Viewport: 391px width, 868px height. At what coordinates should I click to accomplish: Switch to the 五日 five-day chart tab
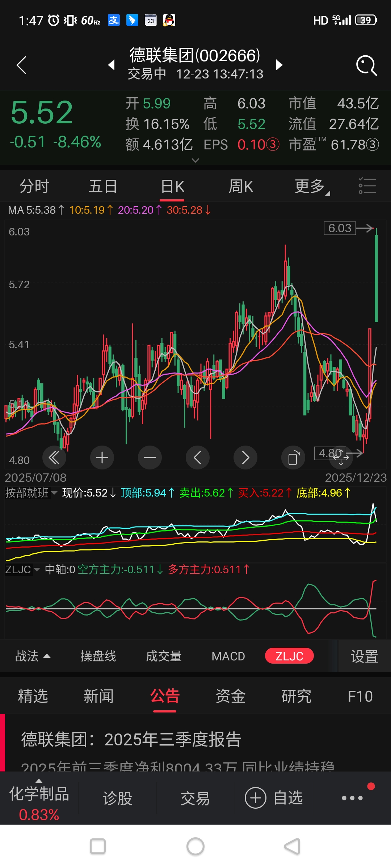[x=103, y=186]
